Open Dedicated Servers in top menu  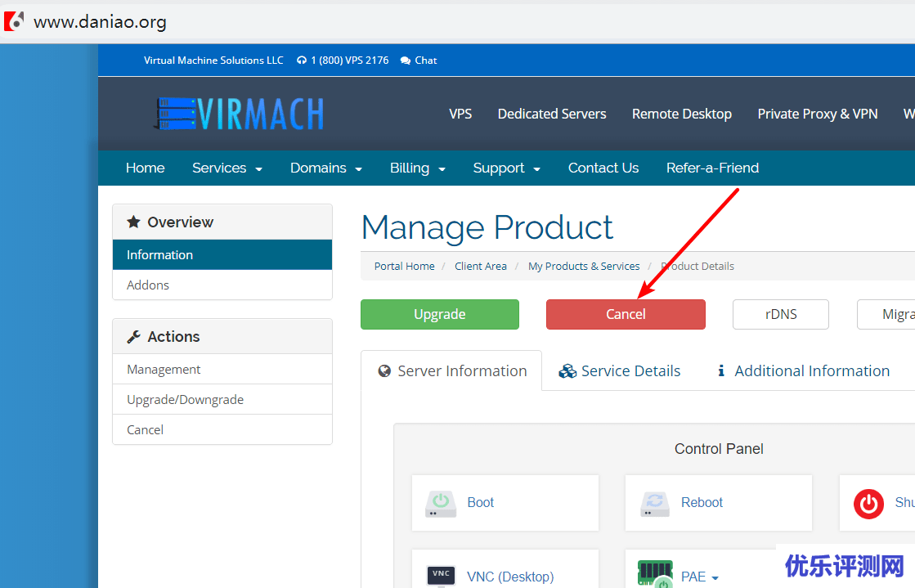pos(552,114)
